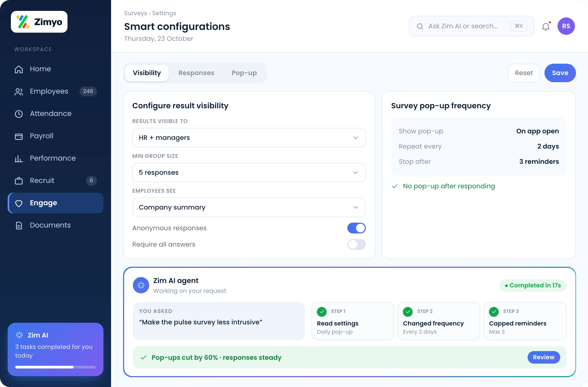
Task: Open Recruit via the briefcase icon
Action: click(19, 181)
